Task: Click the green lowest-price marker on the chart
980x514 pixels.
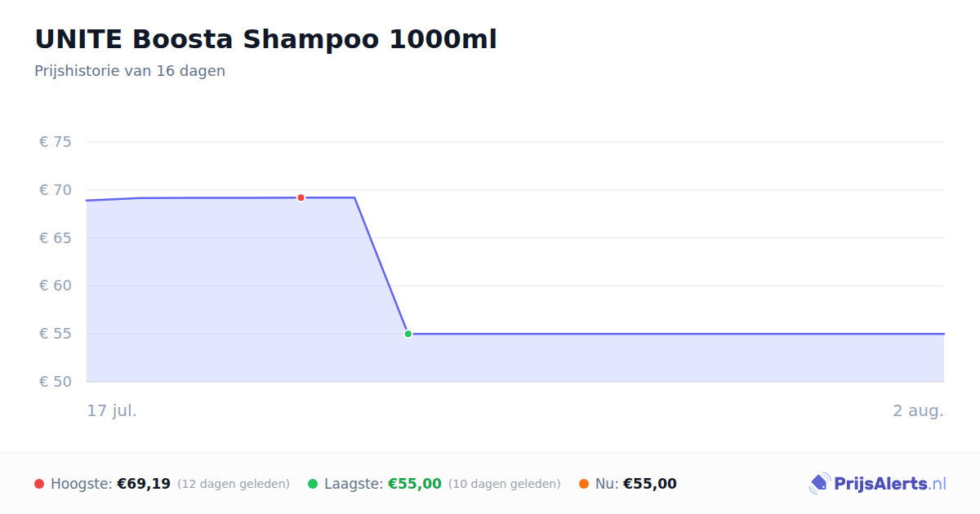Action: 408,334
